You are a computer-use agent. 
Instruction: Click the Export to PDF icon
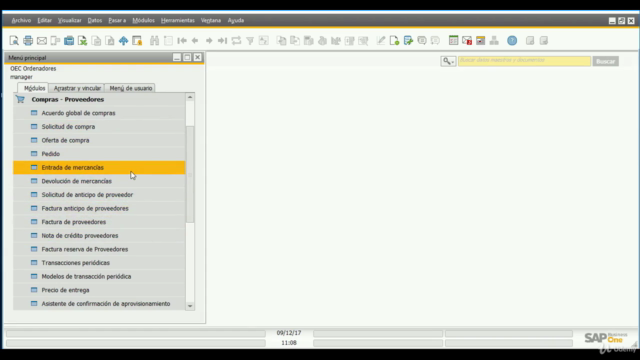click(x=110, y=40)
